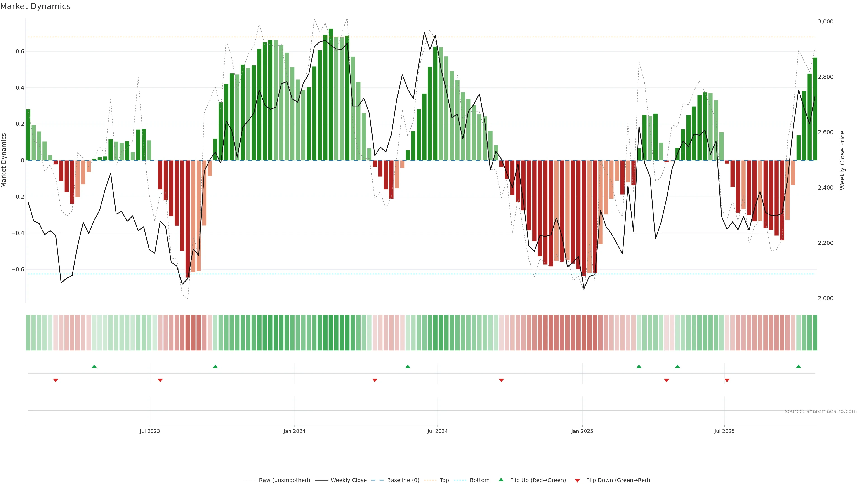The width and height of the screenshot is (868, 488).
Task: Click the Jan 2024 x-axis label
Action: point(294,431)
